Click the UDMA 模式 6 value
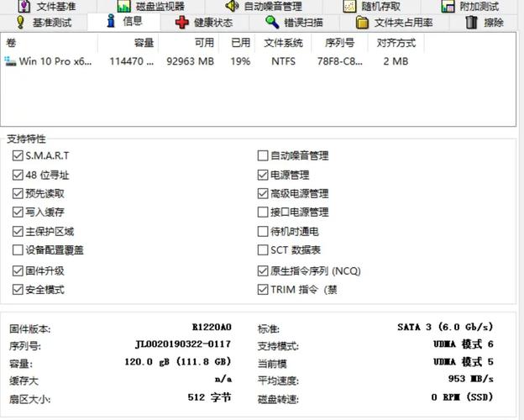This screenshot has height=420, width=524. (x=464, y=344)
